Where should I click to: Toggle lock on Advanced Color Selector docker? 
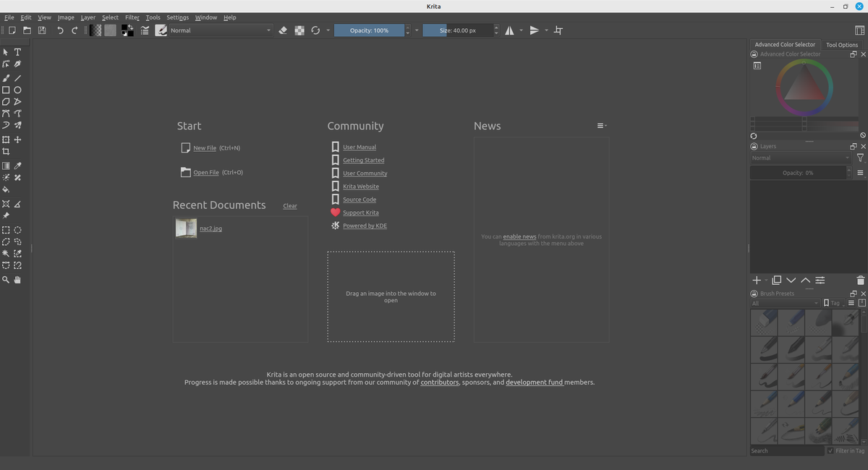(754, 54)
